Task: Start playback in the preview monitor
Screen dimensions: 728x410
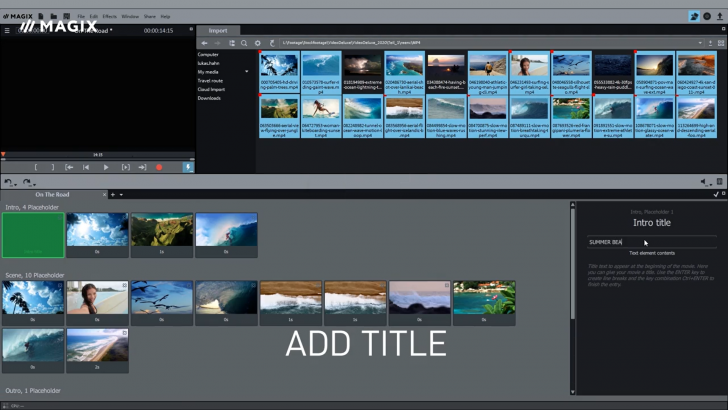Action: tap(106, 167)
